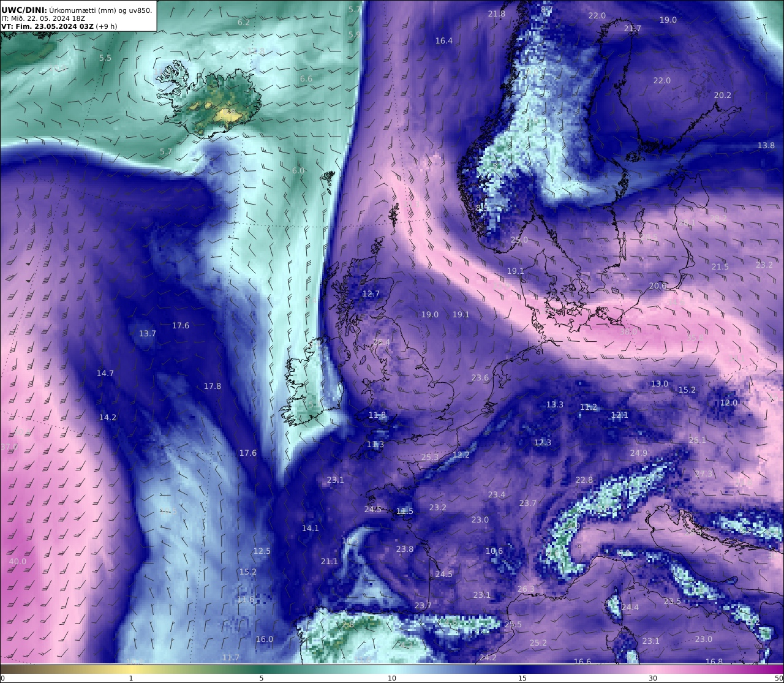Screen dimensions: 784x683
Task: Click the value 21.7 over northern Scandinavia
Action: pos(633,28)
